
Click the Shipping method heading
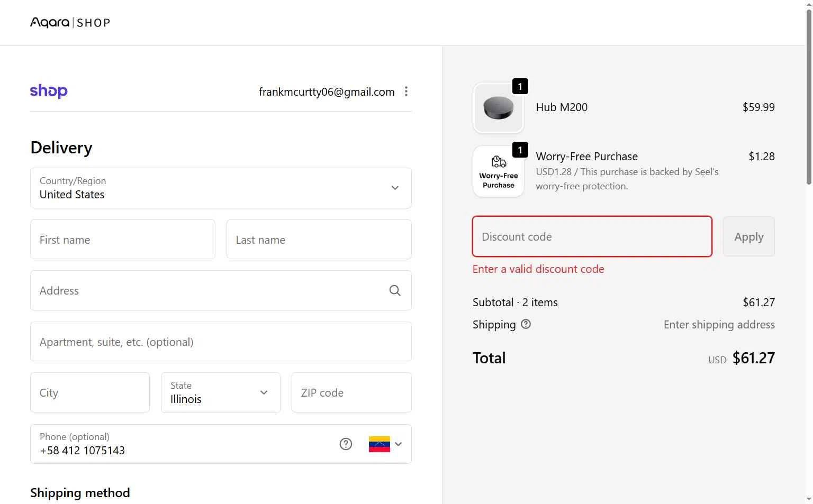coord(80,493)
